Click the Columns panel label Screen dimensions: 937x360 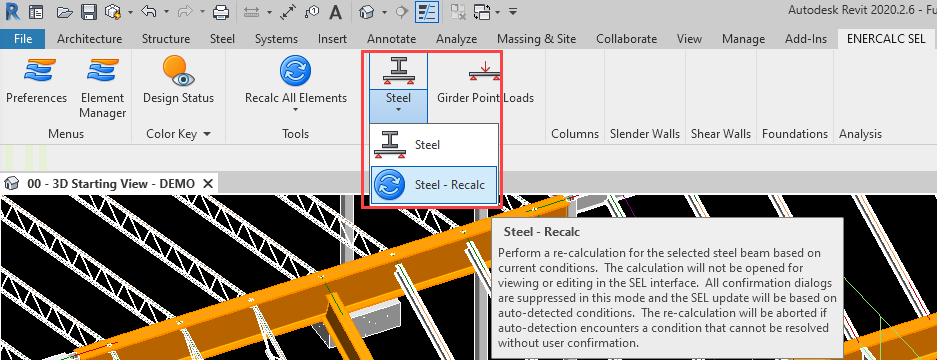pos(575,134)
